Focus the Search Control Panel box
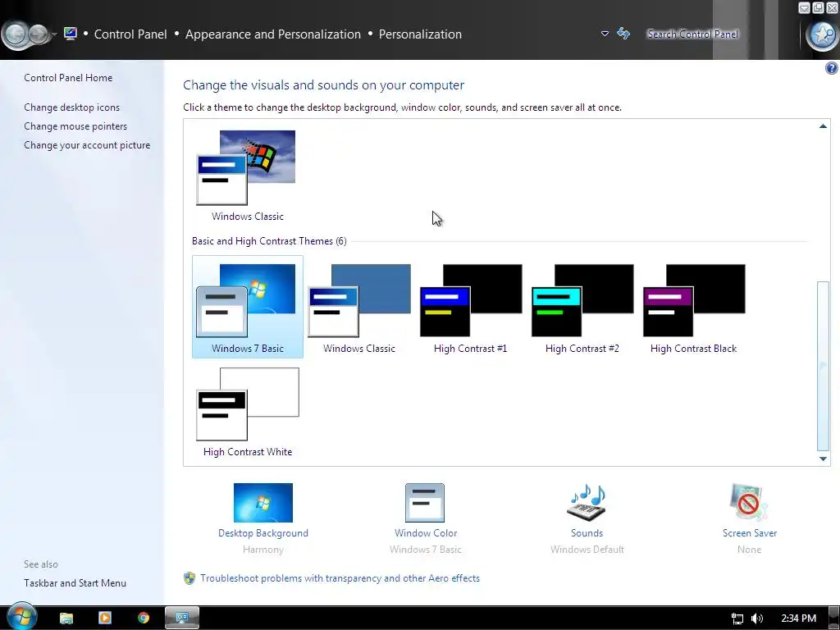This screenshot has width=840, height=630. click(692, 34)
